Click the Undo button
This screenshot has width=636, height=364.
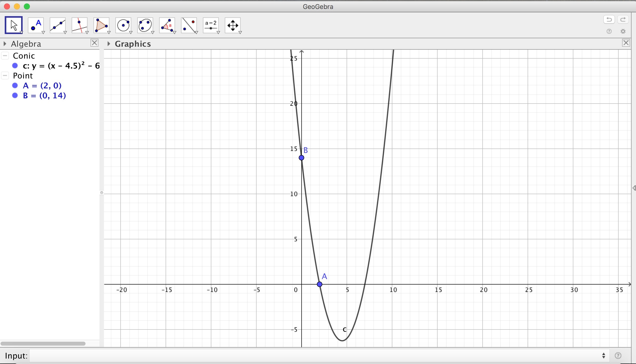(x=609, y=20)
